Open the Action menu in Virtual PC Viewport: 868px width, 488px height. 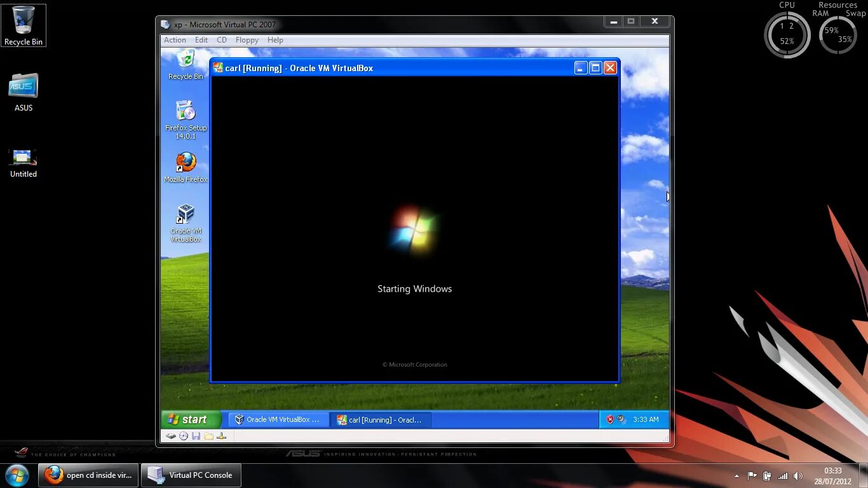click(x=175, y=40)
